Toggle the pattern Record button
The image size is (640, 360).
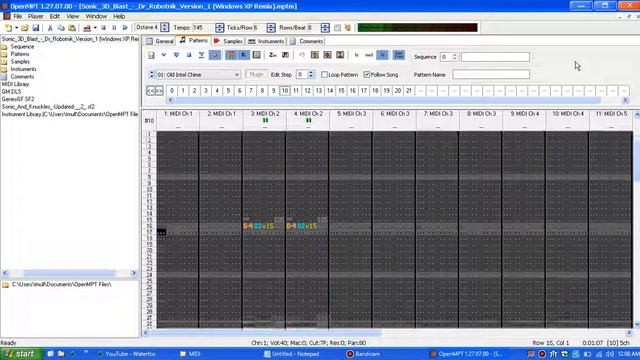pos(215,55)
